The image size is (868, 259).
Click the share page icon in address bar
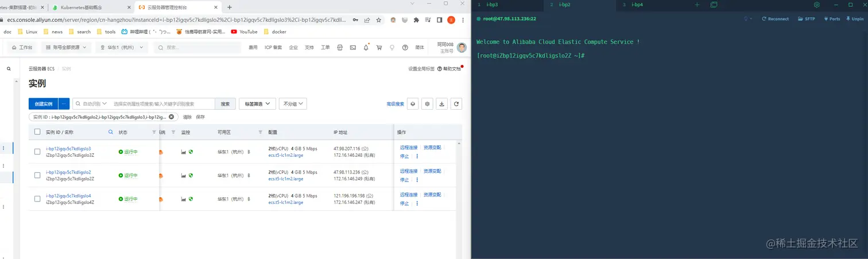tap(367, 20)
